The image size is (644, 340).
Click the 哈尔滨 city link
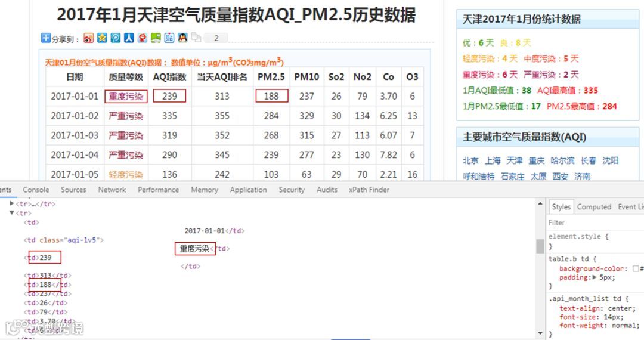pos(562,160)
